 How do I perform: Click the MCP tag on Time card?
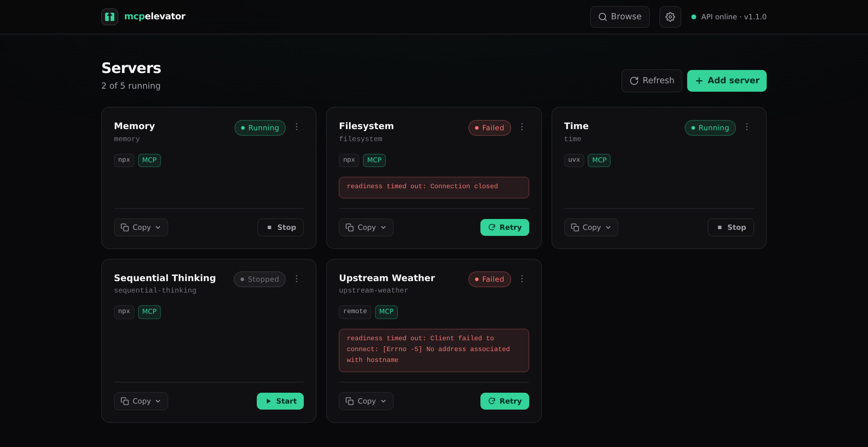[599, 160]
